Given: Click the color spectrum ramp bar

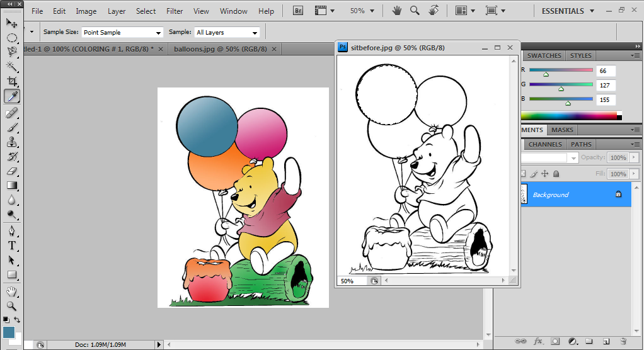Looking at the screenshot, I should (x=572, y=116).
